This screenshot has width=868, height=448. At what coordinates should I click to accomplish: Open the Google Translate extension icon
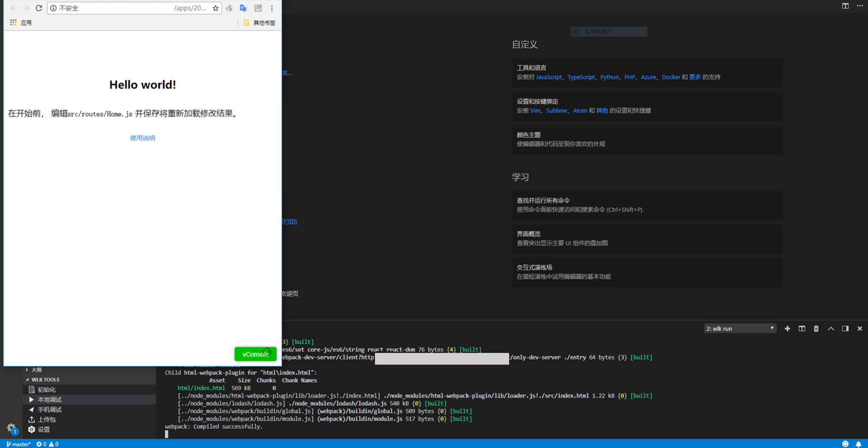click(x=243, y=8)
